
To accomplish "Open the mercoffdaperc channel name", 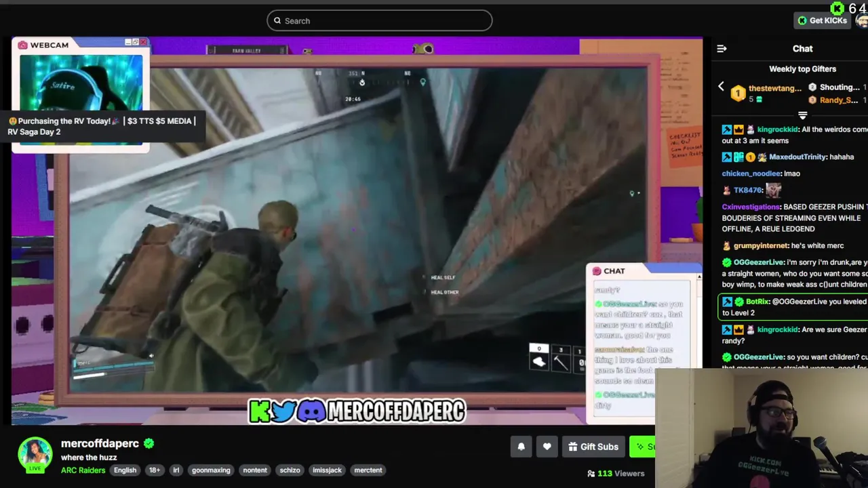I will tap(100, 443).
